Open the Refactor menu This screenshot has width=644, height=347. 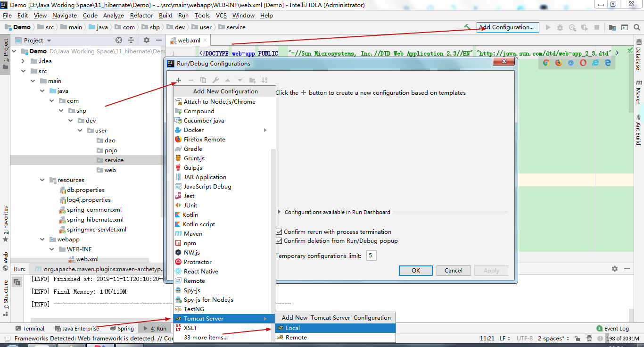tap(141, 15)
